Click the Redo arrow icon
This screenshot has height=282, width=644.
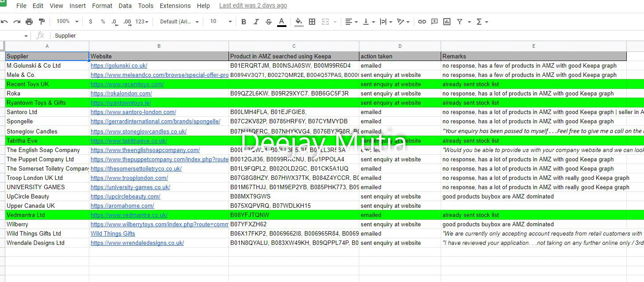click(17, 22)
